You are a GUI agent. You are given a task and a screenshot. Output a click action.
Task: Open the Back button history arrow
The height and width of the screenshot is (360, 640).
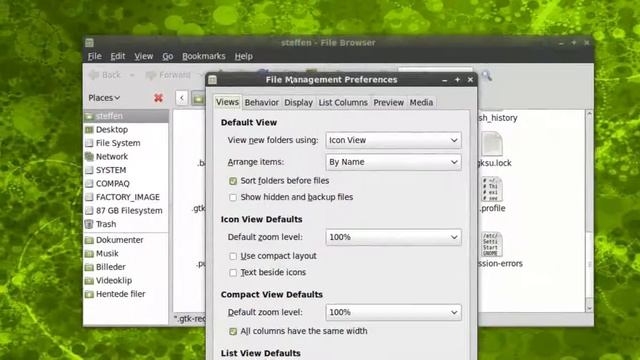(x=132, y=75)
